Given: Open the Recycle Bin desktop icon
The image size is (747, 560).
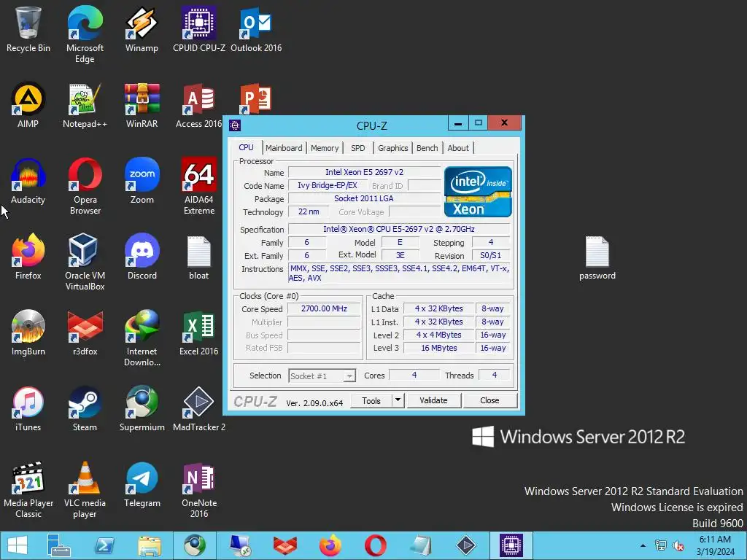Looking at the screenshot, I should tap(28, 29).
